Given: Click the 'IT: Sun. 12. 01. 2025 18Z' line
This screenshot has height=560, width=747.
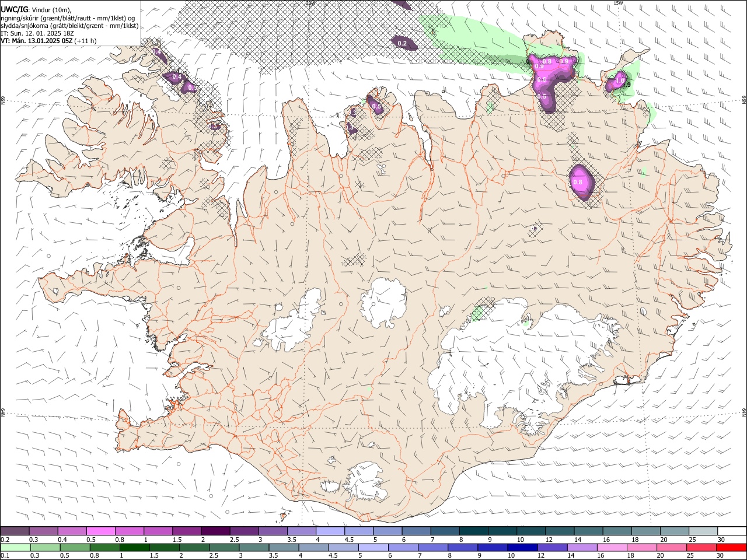Looking at the screenshot, I should coord(37,33).
